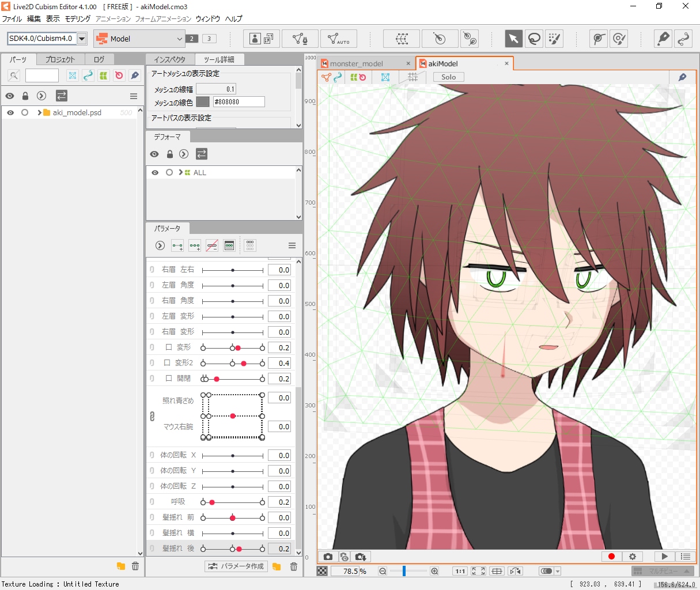Toggle Solo display mode
The image size is (700, 590).
[x=449, y=77]
